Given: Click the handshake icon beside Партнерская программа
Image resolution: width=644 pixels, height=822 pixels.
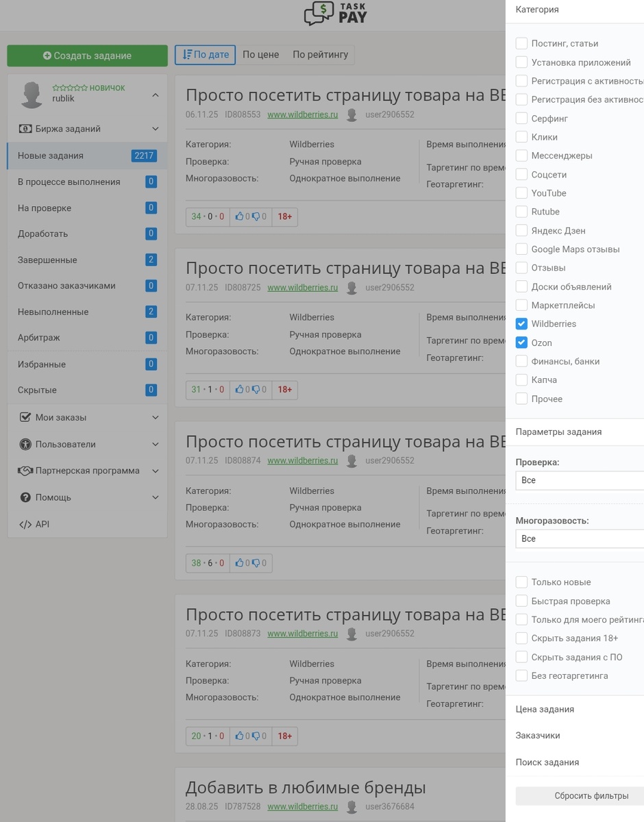Looking at the screenshot, I should pyautogui.click(x=25, y=471).
